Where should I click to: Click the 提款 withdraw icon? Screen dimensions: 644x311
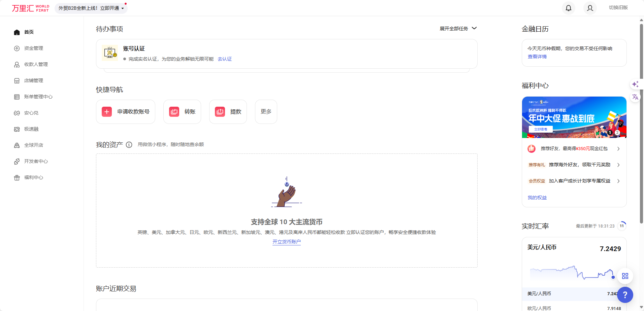(x=220, y=112)
